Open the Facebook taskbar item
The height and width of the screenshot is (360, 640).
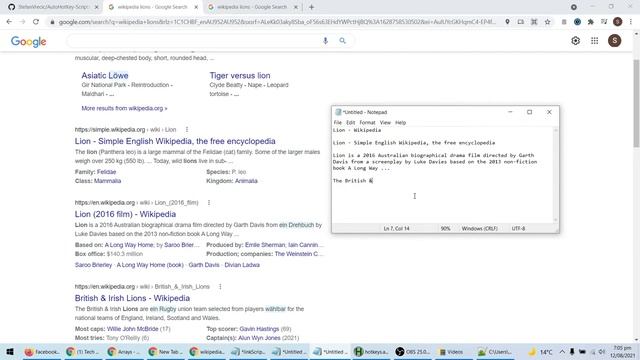coord(42,351)
